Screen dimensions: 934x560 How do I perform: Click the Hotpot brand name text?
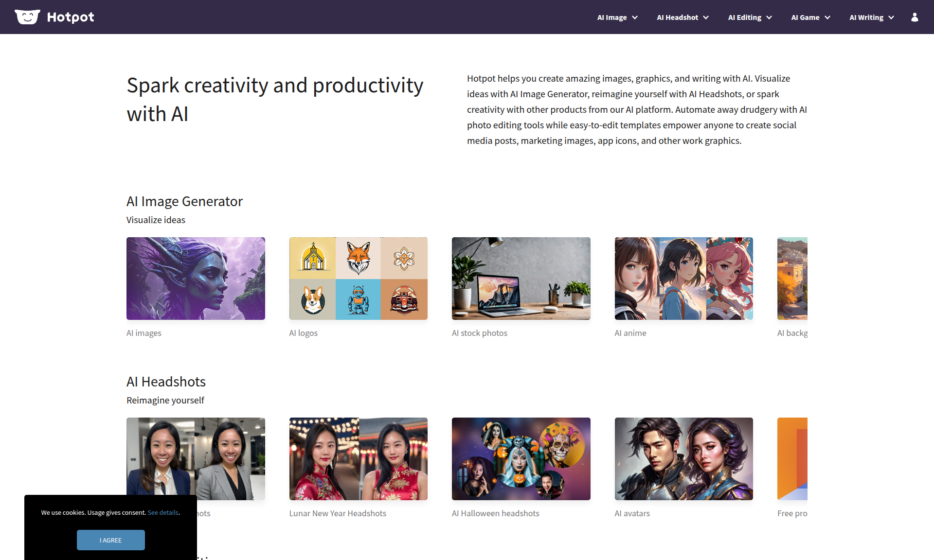71,17
